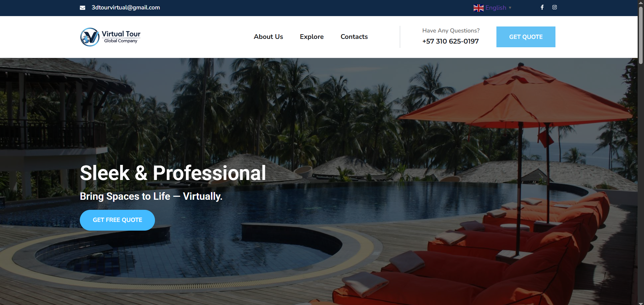Click the scrollbar down arrow
Viewport: 644px width, 305px height.
641,303
